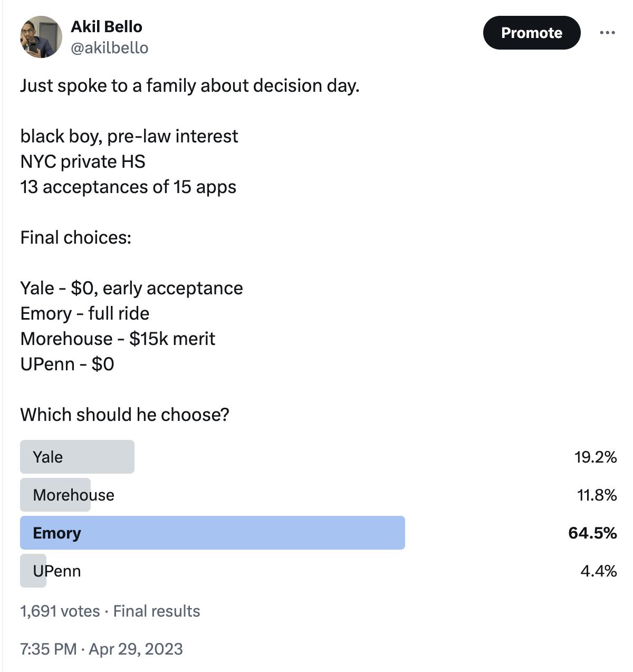This screenshot has width=633, height=672.
Task: Open the 7:35 PM timestamp link
Action: pyautogui.click(x=49, y=649)
